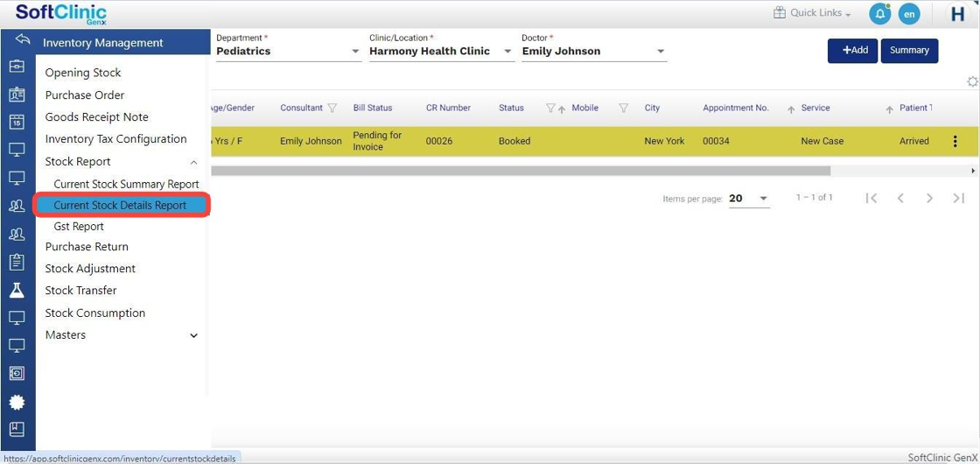Screen dimensions: 980x464
Task: Sort by Status column arrow
Action: (x=561, y=109)
